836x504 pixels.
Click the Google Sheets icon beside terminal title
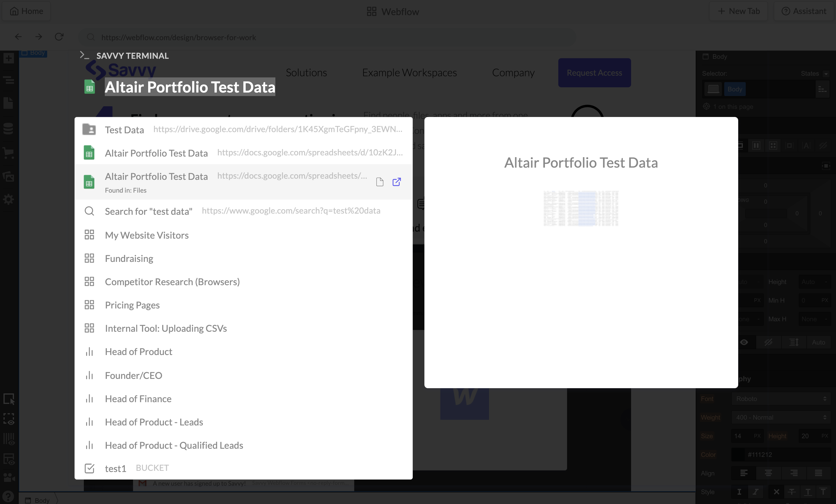click(89, 87)
